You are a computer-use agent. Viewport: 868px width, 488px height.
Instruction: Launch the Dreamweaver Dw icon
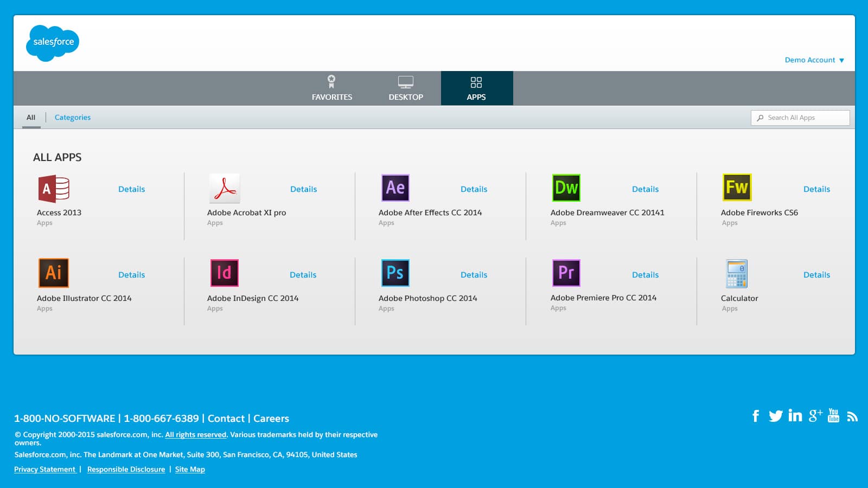566,188
